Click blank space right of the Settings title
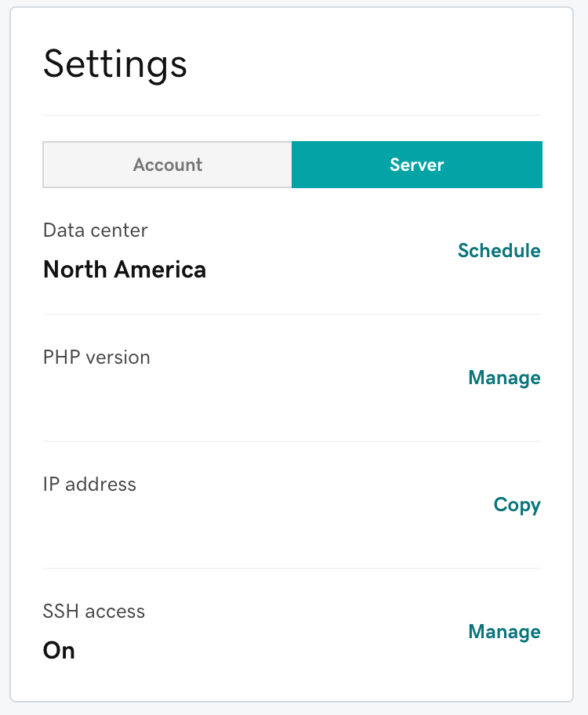This screenshot has width=588, height=715. tap(365, 65)
